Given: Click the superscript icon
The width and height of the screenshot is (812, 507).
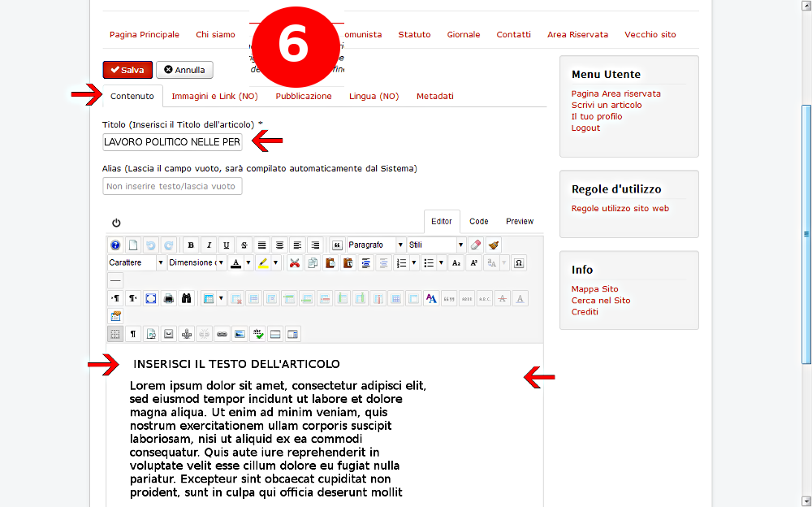Looking at the screenshot, I should [x=473, y=262].
